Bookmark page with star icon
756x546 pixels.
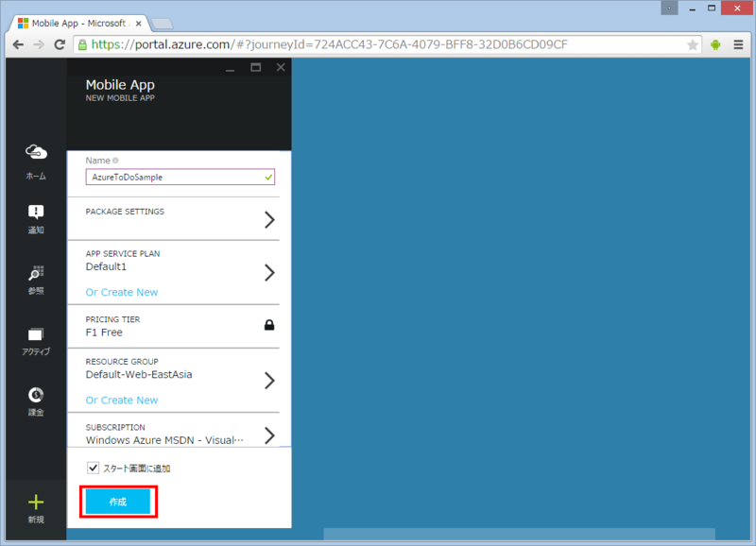point(693,44)
